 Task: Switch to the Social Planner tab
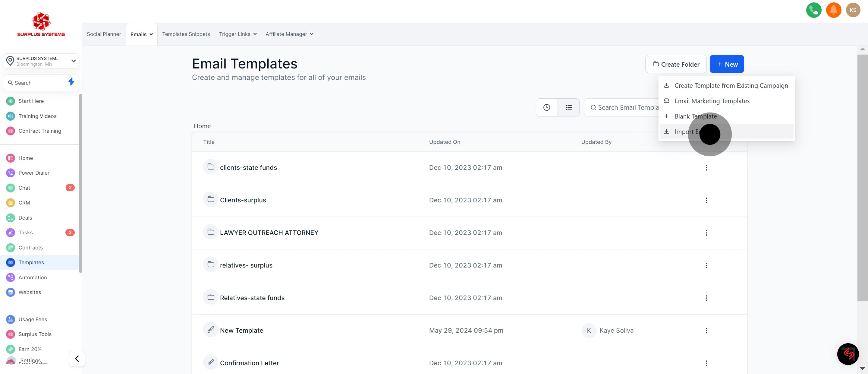103,34
